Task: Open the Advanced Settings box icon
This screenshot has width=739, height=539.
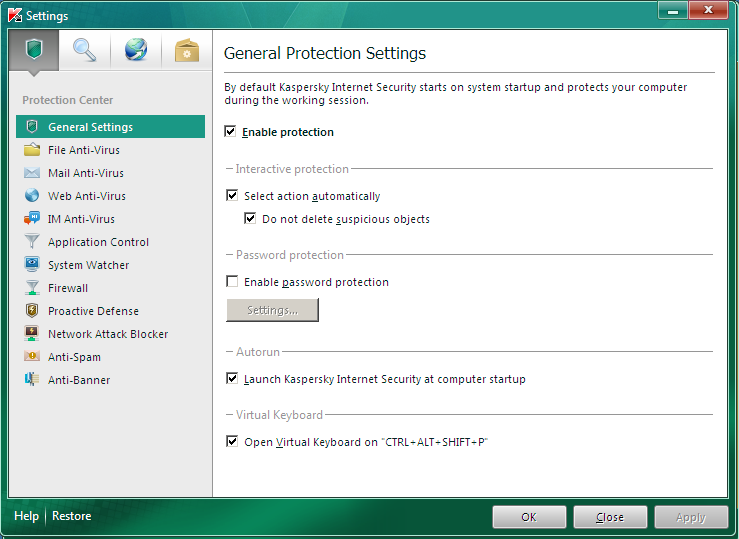Action: [186, 50]
